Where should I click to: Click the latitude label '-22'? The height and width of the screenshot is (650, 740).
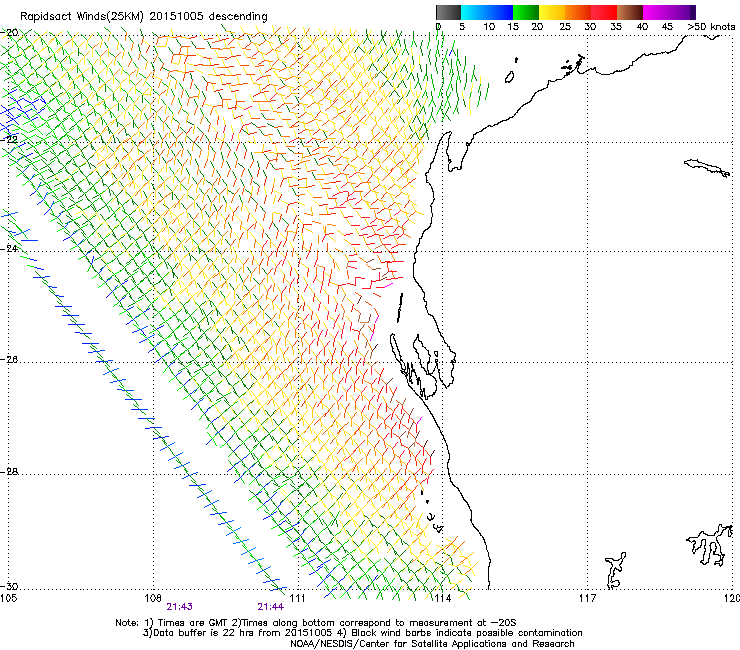[x=10, y=140]
